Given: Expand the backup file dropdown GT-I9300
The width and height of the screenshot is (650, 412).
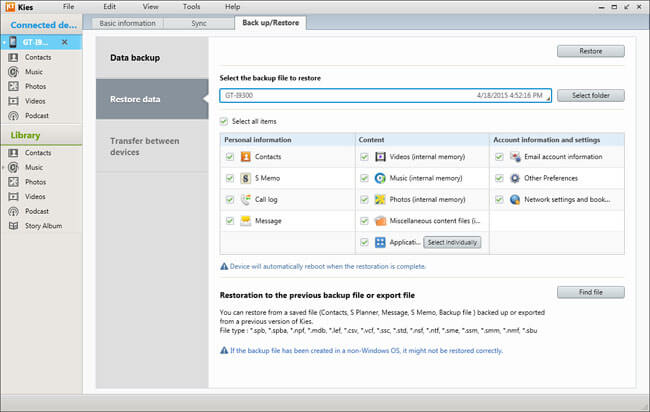Looking at the screenshot, I should 548,98.
